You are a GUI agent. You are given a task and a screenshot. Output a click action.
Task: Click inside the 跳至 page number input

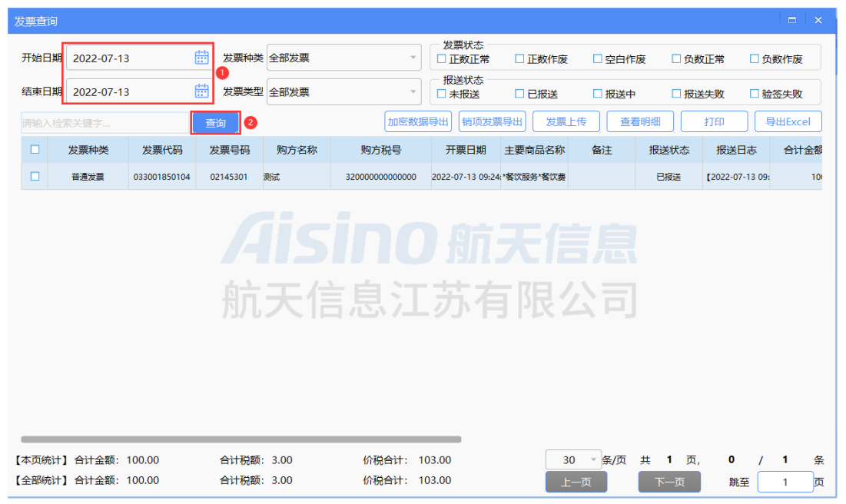(x=785, y=482)
